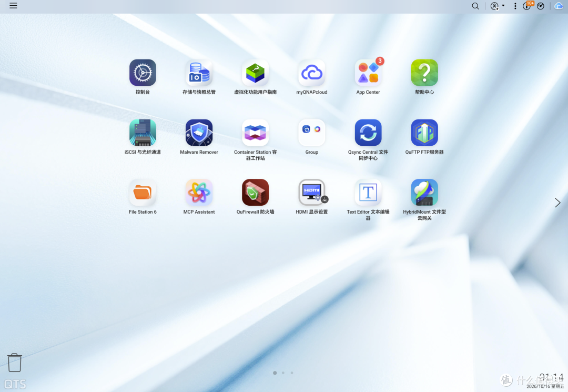This screenshot has width=568, height=392.
Task: Click the cloud status icon in the top bar
Action: pos(559,6)
